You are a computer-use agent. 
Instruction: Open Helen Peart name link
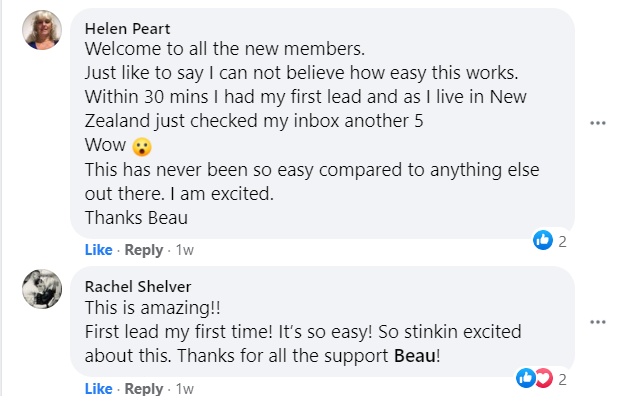tap(127, 29)
